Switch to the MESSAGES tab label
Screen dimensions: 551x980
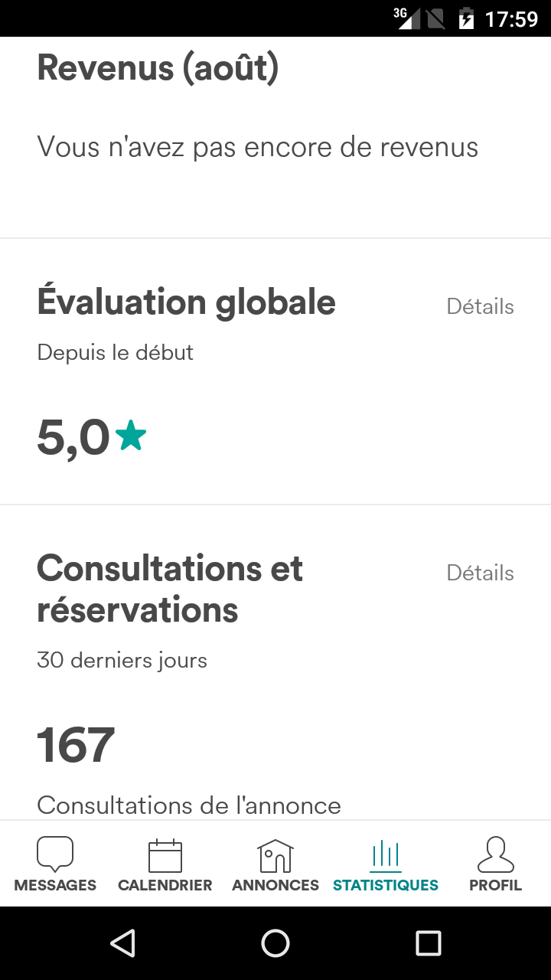pyautogui.click(x=55, y=886)
